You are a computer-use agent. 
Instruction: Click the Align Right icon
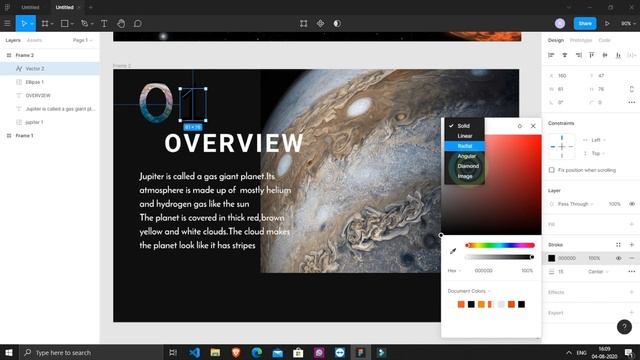click(579, 55)
